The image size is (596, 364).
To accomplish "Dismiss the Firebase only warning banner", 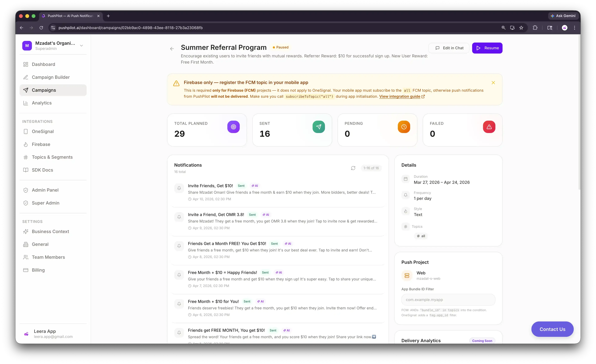I will click(493, 83).
